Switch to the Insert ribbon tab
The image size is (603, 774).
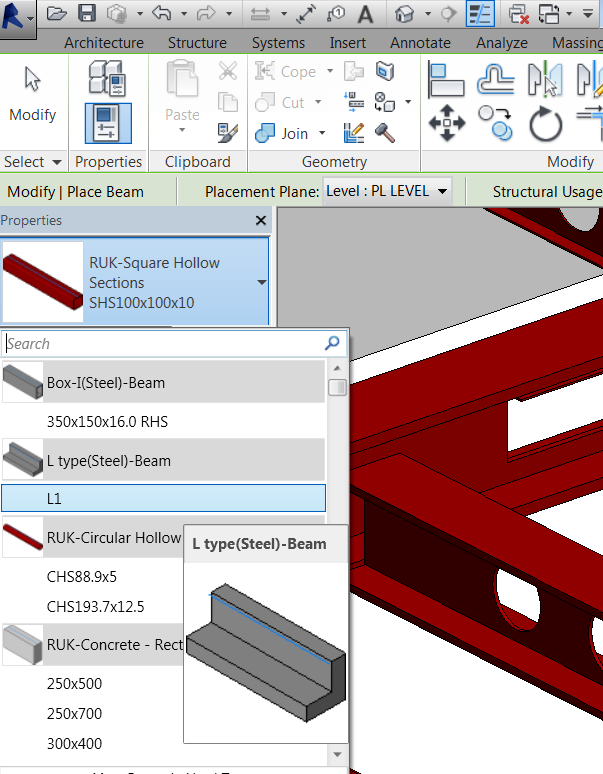coord(347,42)
